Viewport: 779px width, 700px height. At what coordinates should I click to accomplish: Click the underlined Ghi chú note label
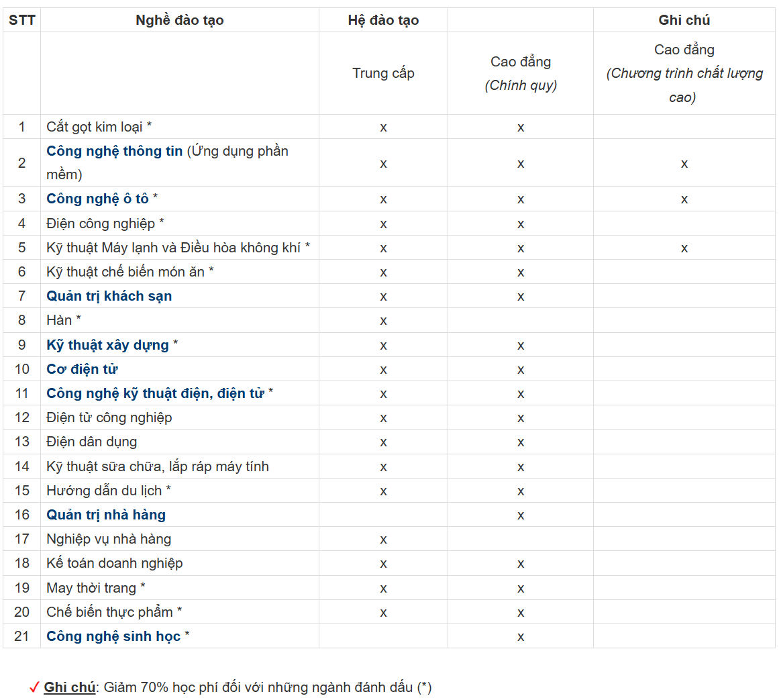(69, 687)
